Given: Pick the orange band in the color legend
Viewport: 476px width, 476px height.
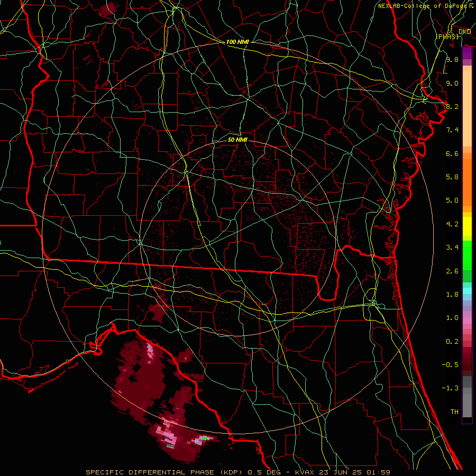Looking at the screenshot, I should click(467, 182).
